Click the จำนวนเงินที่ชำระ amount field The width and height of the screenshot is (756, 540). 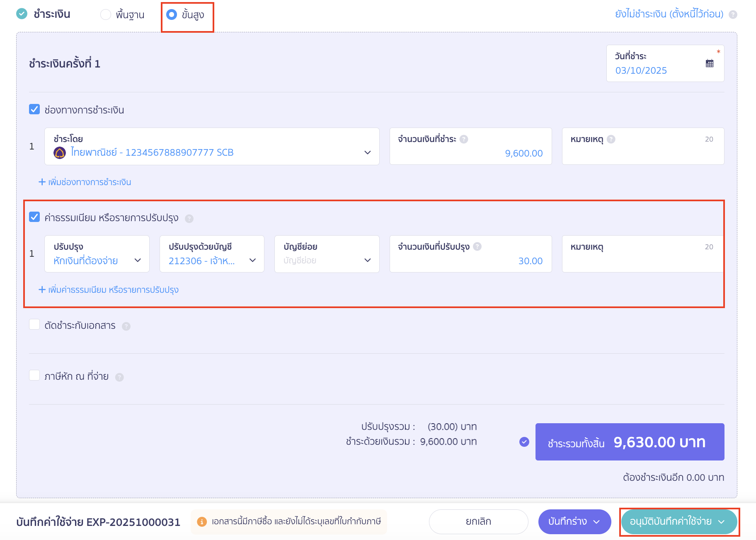tap(470, 153)
